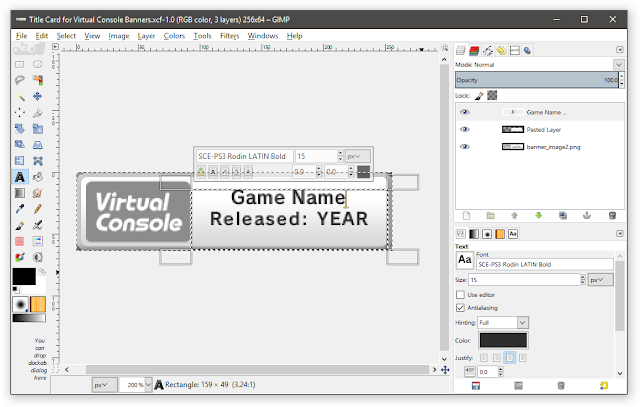Select the Move tool with blue arrows
Screen dimensions: 640x407
38,96
